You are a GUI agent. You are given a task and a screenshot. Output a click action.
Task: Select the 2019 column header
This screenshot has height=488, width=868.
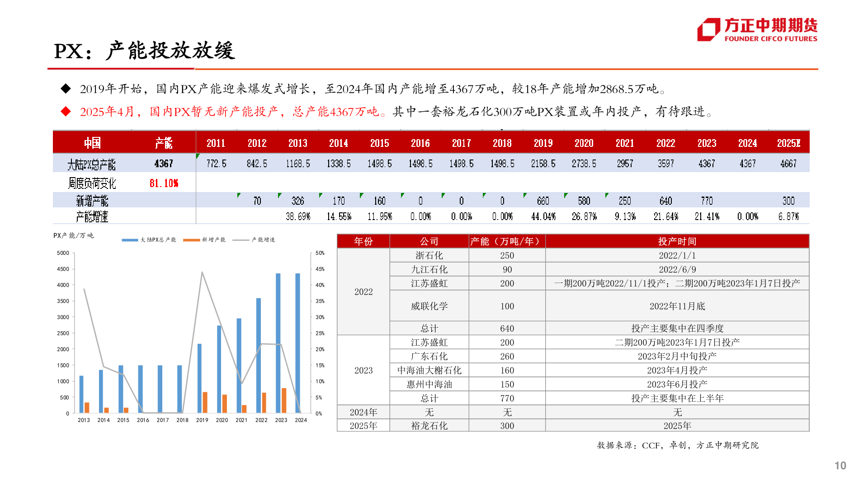pos(543,143)
